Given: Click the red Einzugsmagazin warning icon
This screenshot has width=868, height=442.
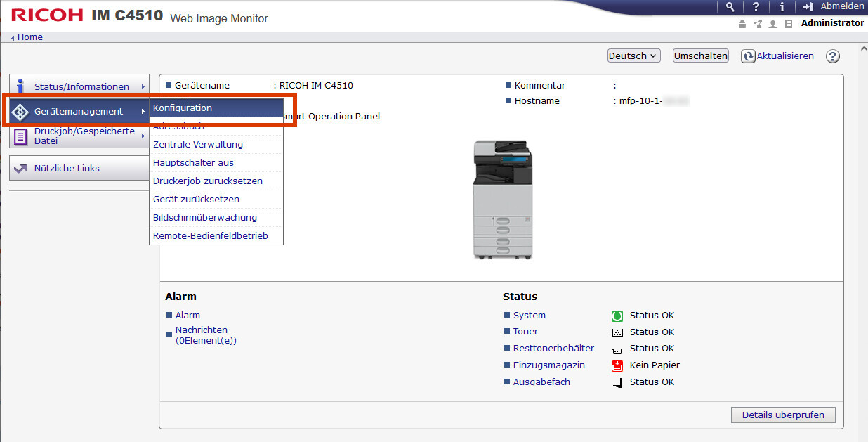Looking at the screenshot, I should [x=617, y=365].
